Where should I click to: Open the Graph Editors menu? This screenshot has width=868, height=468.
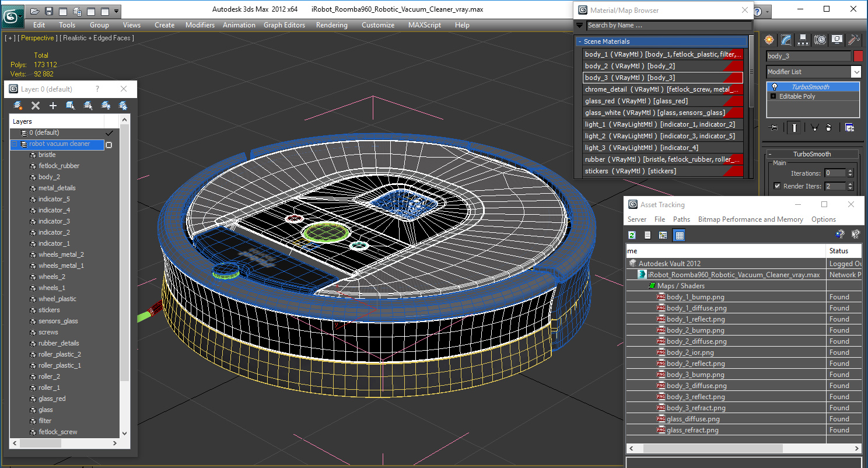[x=284, y=25]
